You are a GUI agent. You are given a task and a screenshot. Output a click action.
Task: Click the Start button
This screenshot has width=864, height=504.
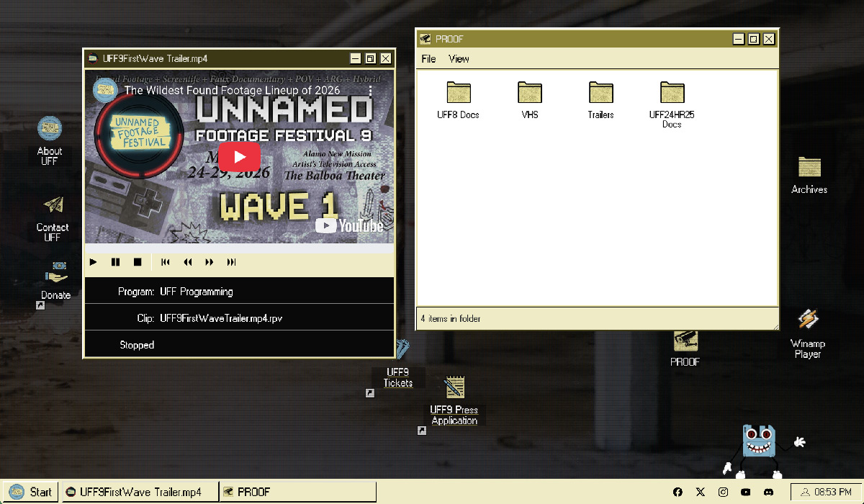[x=31, y=492]
